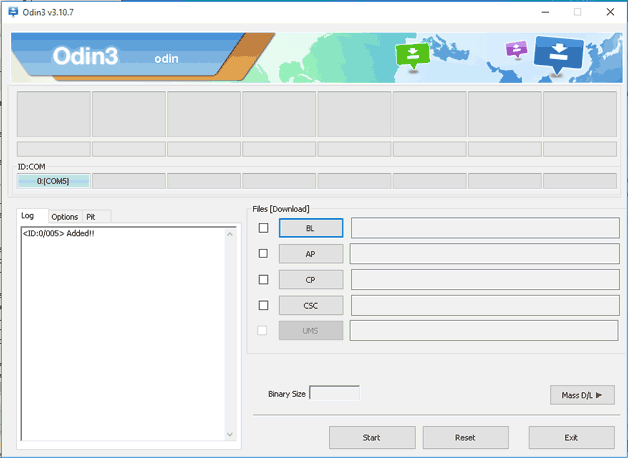The height and width of the screenshot is (458, 628).
Task: Tick the BL file checkbox
Action: 263,228
